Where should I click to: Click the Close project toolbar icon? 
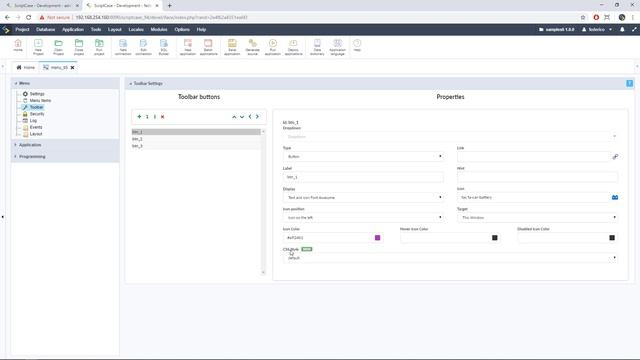[79, 47]
